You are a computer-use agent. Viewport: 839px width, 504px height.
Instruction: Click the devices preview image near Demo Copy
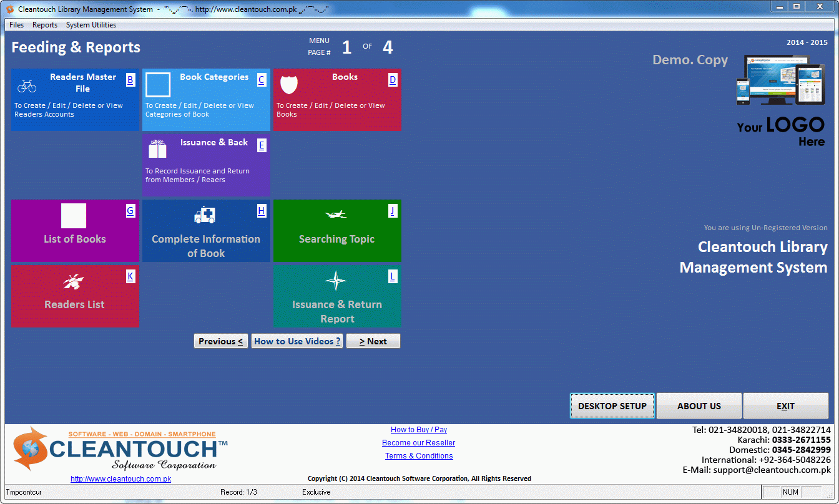pyautogui.click(x=780, y=79)
